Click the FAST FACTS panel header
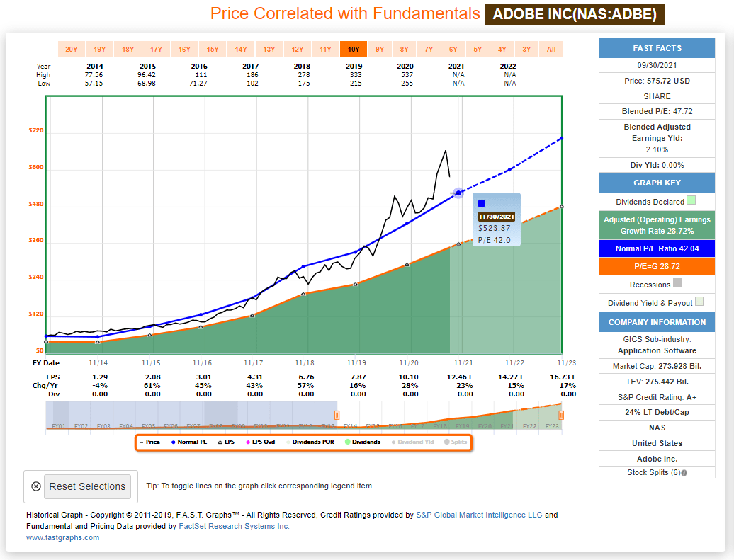This screenshot has width=734, height=560. 657,48
